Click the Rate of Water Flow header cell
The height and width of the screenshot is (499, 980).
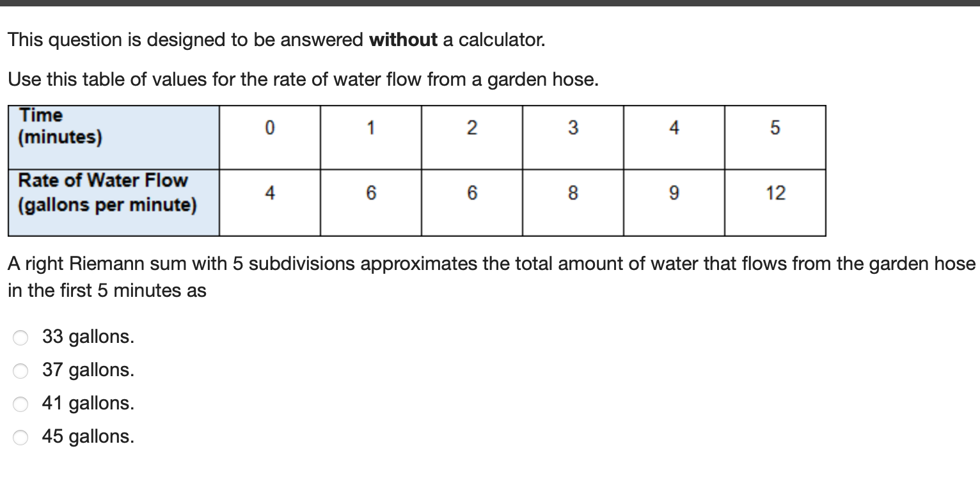pos(112,192)
